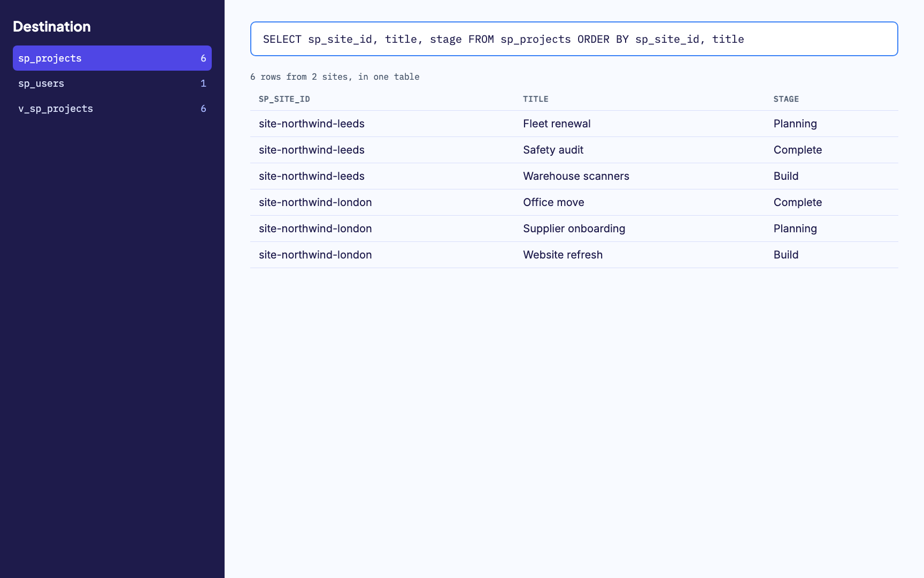
Task: Click site-northwind-leeds in Fleet renewal row
Action: [x=312, y=124]
